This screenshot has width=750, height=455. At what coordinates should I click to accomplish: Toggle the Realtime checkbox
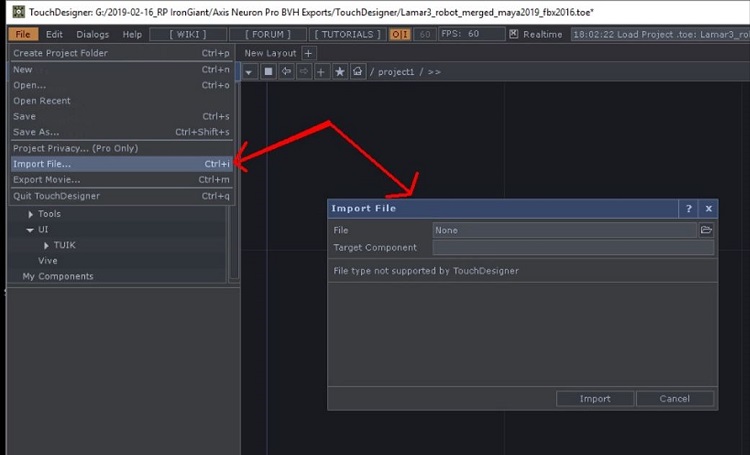click(514, 34)
